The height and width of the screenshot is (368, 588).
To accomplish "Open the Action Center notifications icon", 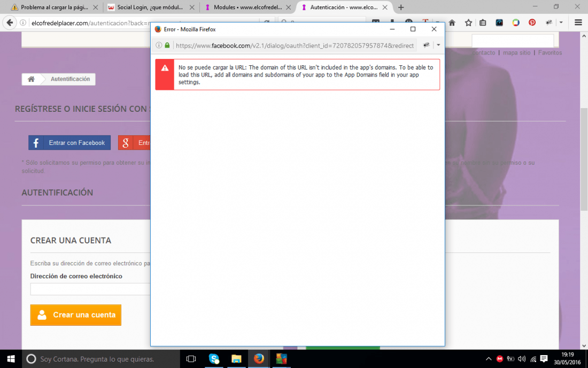I will click(x=544, y=359).
